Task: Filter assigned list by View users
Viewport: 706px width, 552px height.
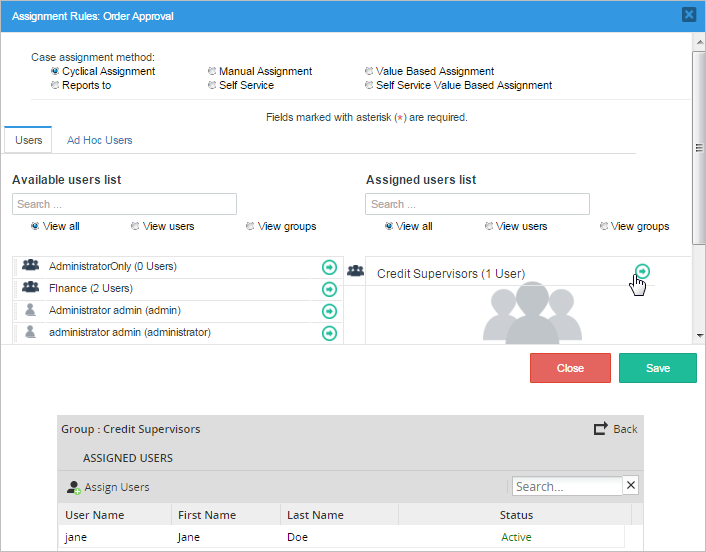Action: pyautogui.click(x=488, y=227)
